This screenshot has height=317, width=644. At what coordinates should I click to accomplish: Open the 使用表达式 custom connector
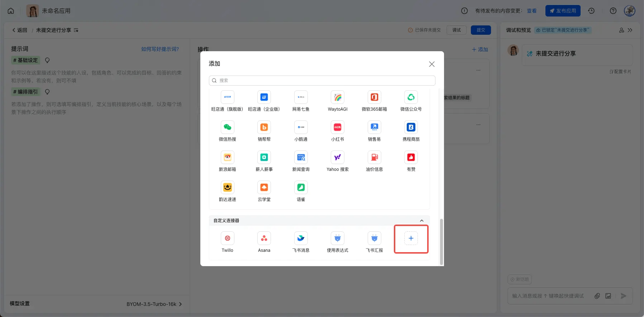click(x=338, y=238)
